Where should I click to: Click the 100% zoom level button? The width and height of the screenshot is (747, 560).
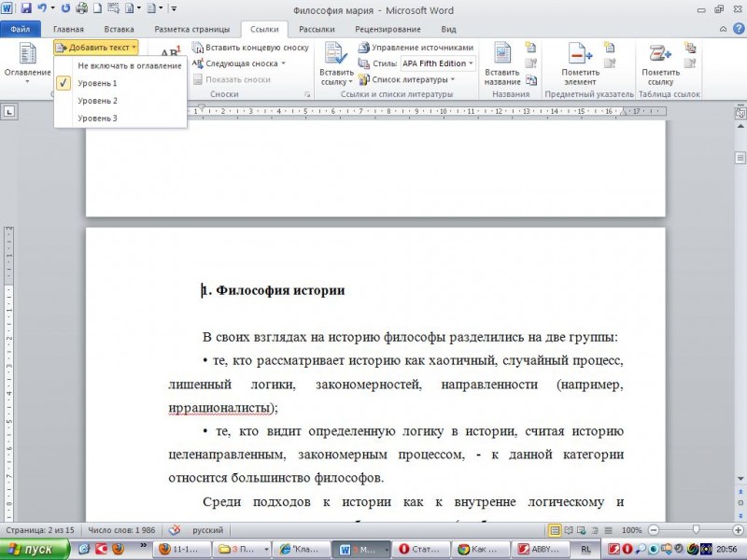point(631,530)
